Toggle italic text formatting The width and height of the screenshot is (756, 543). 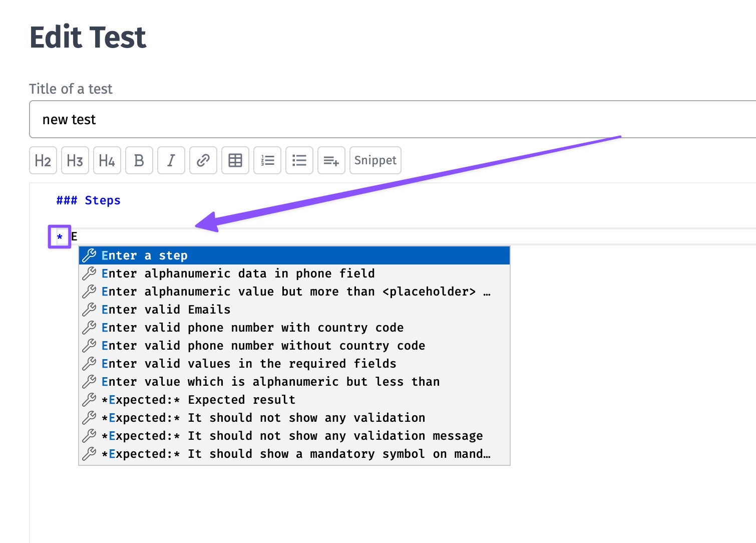click(x=171, y=160)
